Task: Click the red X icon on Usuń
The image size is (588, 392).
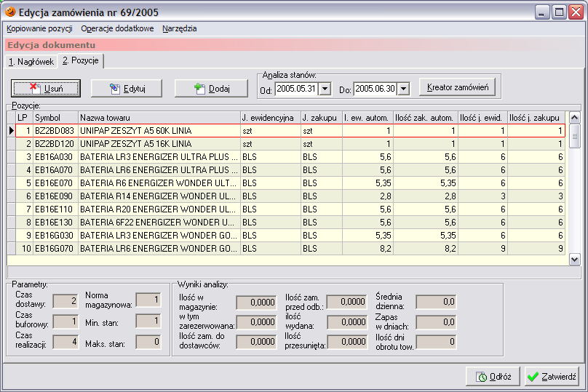Action: point(35,89)
